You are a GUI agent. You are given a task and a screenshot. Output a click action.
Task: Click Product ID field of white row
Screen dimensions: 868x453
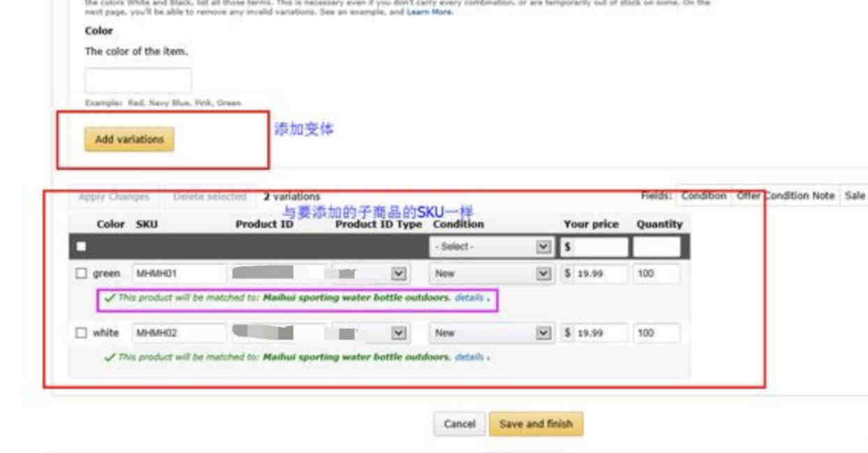click(x=279, y=333)
